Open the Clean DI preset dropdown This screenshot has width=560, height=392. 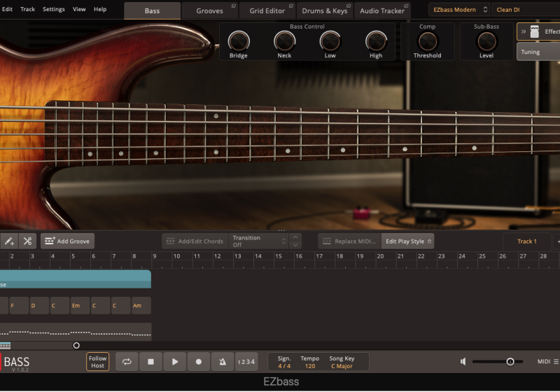[526, 10]
